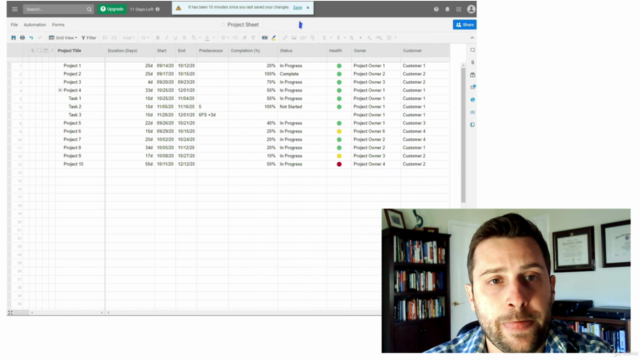Click the Save link in notification
Image resolution: width=640 pixels, height=360 pixels.
pyautogui.click(x=298, y=7)
